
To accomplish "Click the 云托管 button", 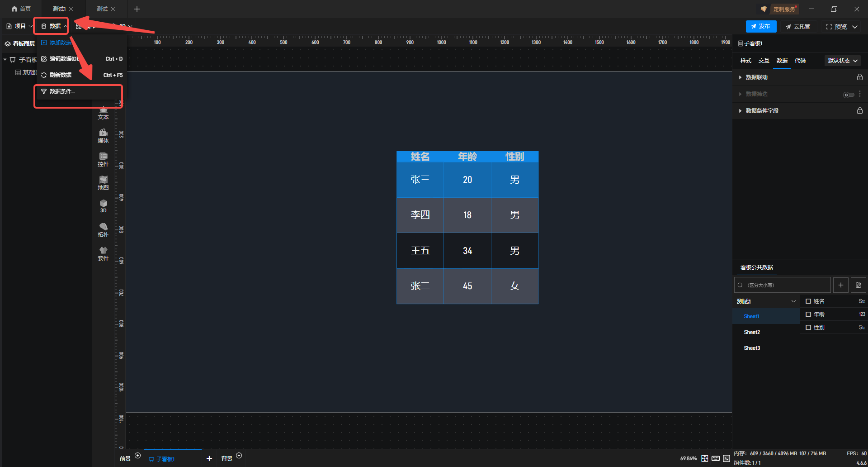I will pos(798,27).
